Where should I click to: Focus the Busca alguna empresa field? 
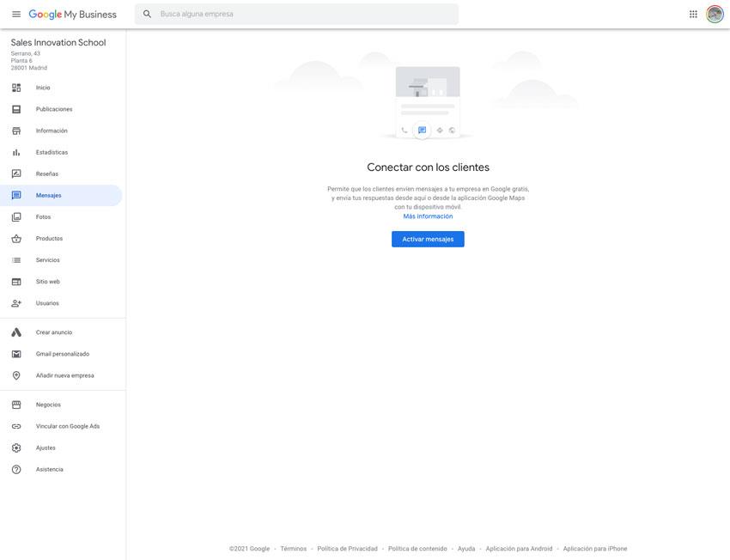pos(296,14)
